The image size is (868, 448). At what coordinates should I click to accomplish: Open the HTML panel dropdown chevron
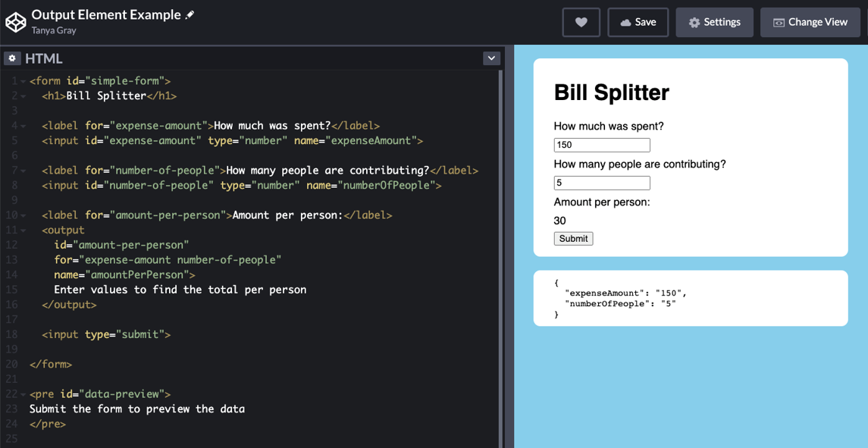[491, 58]
